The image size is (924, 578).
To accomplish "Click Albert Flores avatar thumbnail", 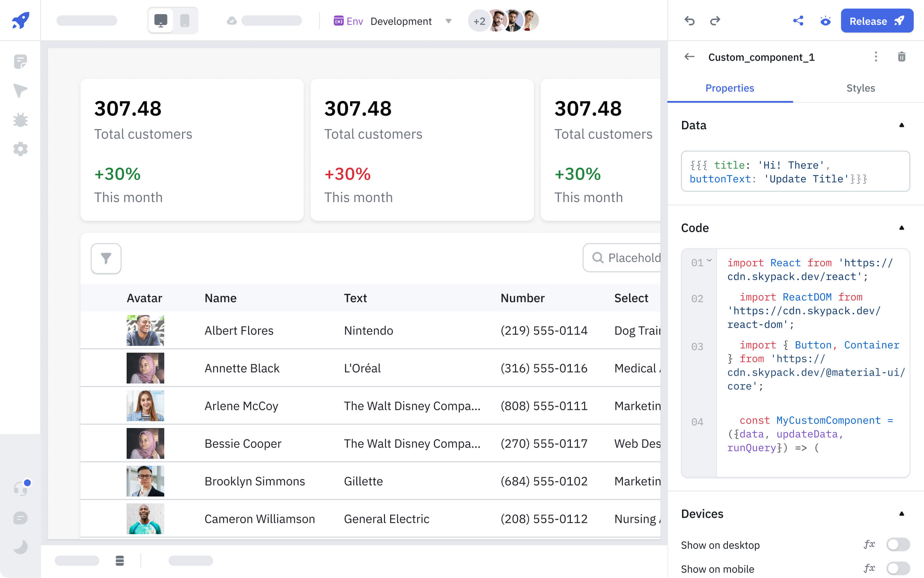I will [145, 330].
